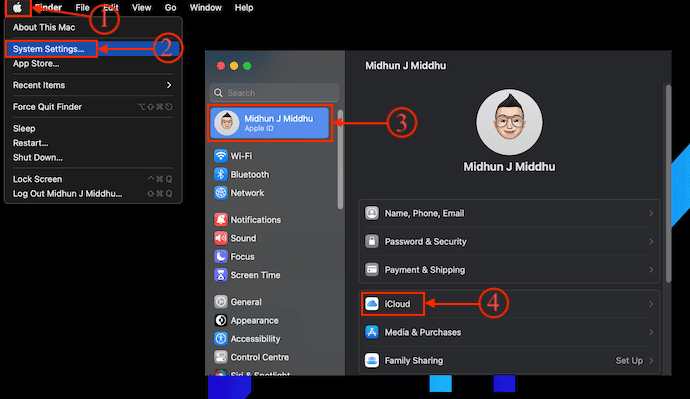
Task: Open the File menu
Action: 82,7
